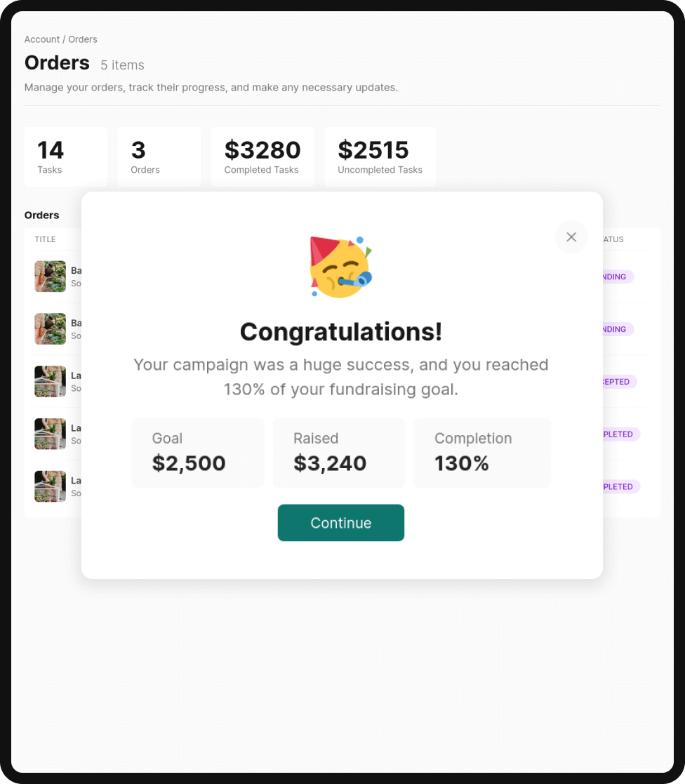Click the Completion 130% card
685x784 pixels.
(x=481, y=452)
